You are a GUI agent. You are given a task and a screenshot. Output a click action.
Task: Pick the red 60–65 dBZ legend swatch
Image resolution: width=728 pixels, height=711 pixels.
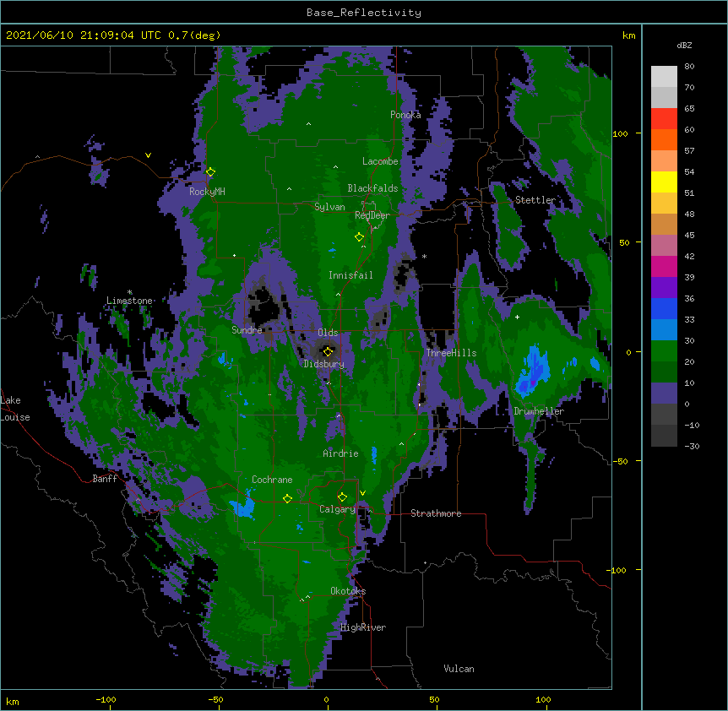click(x=664, y=118)
